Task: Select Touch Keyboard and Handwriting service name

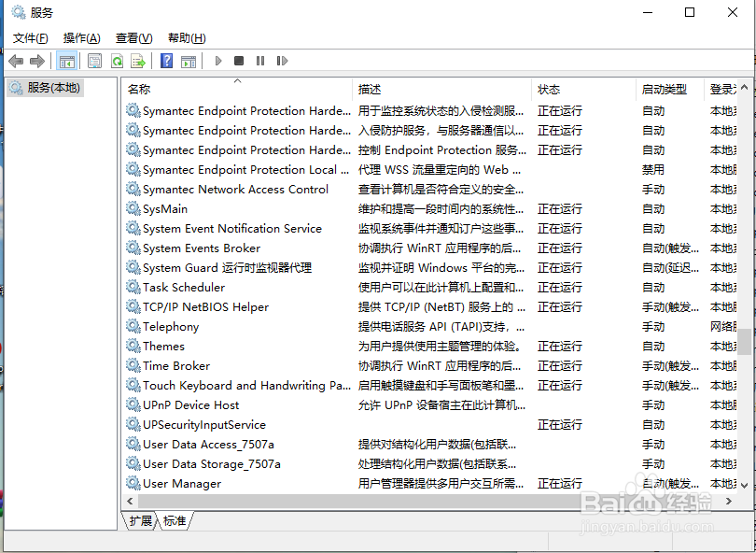Action: [x=246, y=385]
